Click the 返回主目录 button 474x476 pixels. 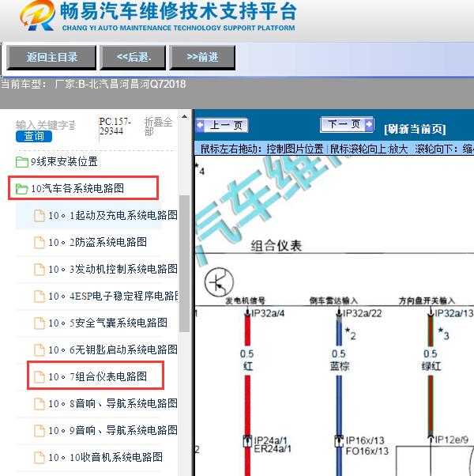click(x=51, y=57)
